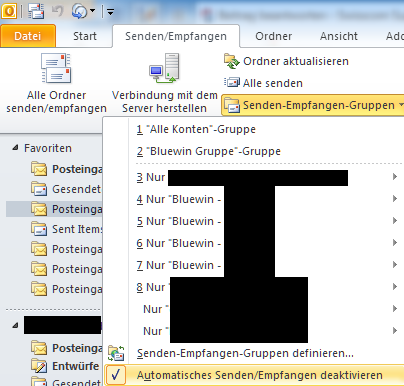Open the Entwürfe folder

point(75,366)
